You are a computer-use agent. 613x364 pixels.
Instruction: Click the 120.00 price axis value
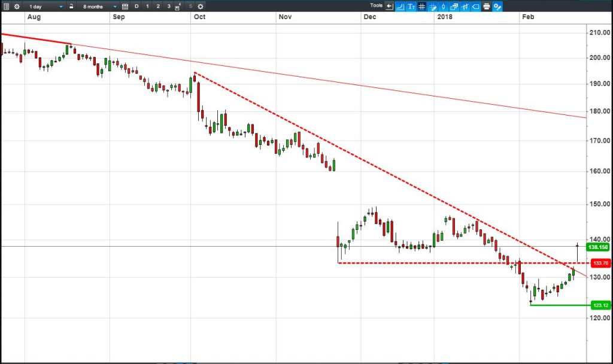coord(600,317)
